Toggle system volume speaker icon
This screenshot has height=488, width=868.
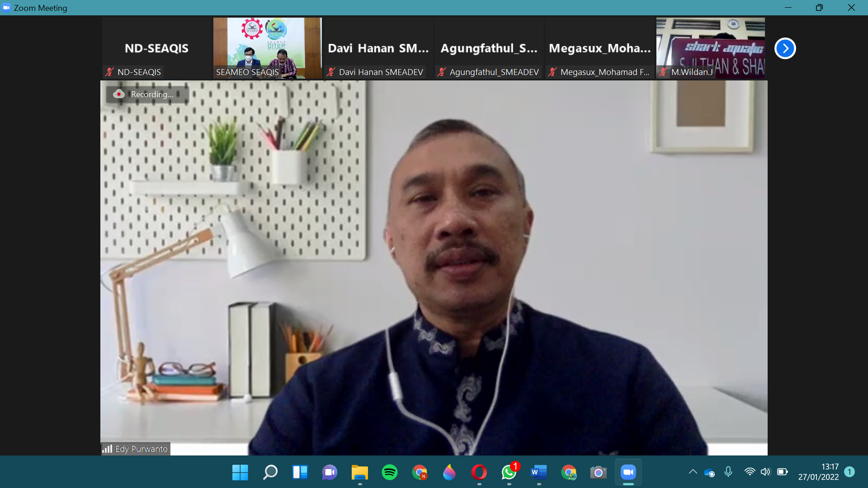[x=765, y=472]
